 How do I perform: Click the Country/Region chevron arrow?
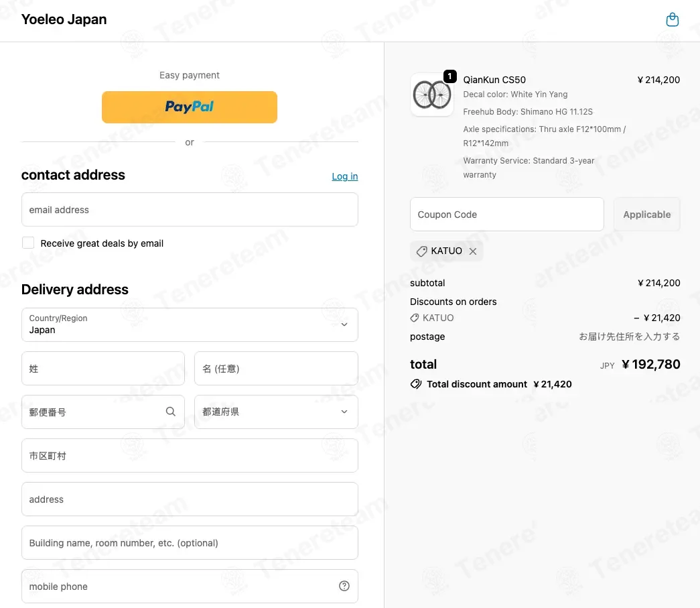pos(344,324)
